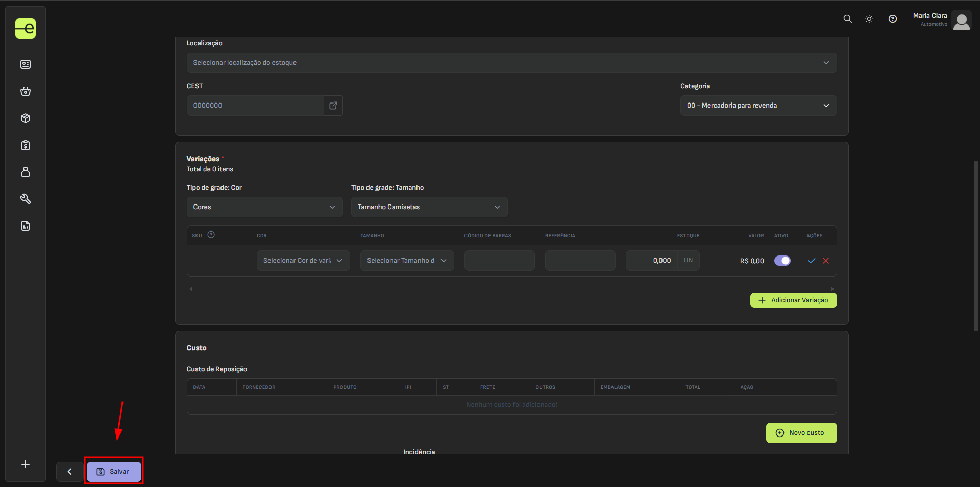Expand the Localização stock location dropdown

511,63
